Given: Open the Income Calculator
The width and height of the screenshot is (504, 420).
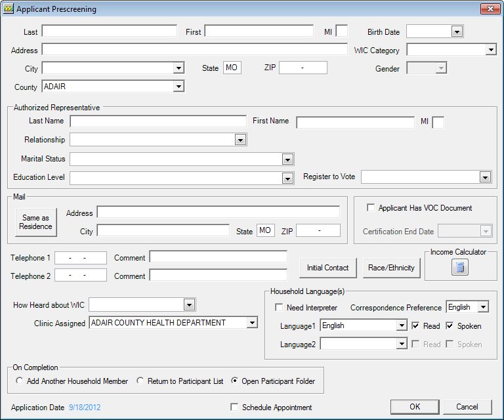Looking at the screenshot, I should point(459,267).
